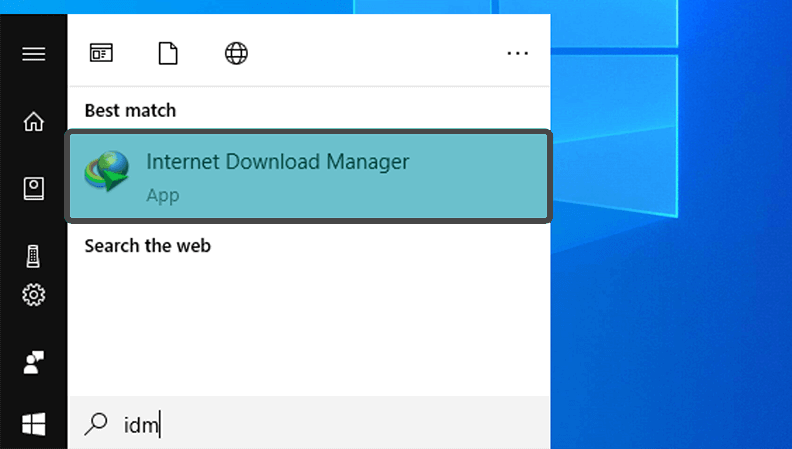
Task: Open the device tower icon in sidebar
Action: tap(33, 256)
